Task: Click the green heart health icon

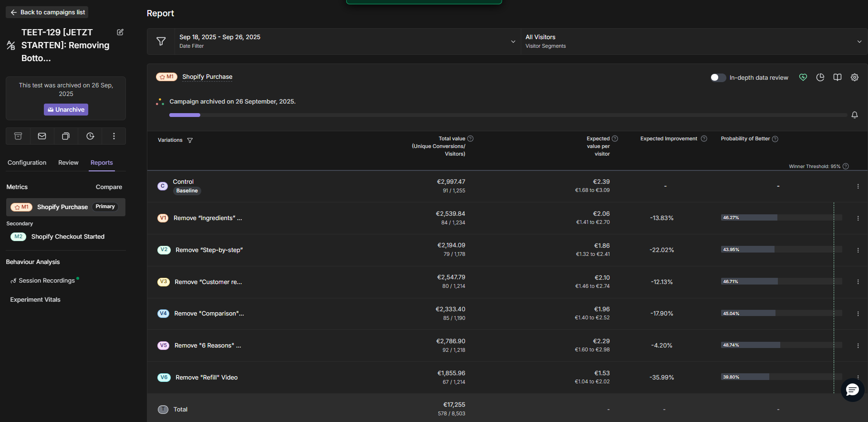Action: [x=803, y=77]
